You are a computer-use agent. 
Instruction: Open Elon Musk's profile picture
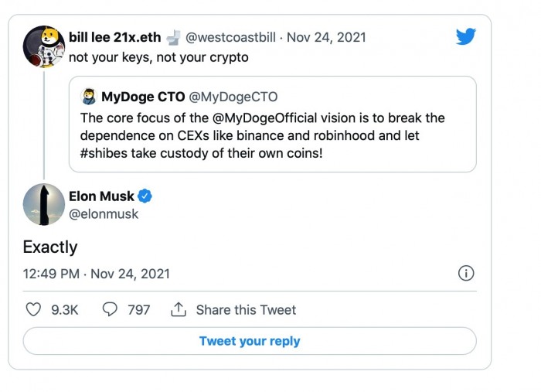43,204
